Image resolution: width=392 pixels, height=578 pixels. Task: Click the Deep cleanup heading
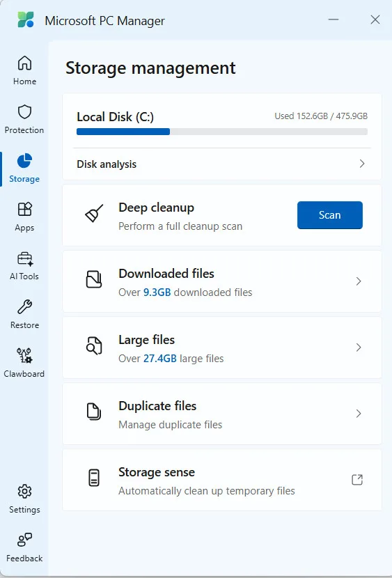tap(156, 208)
